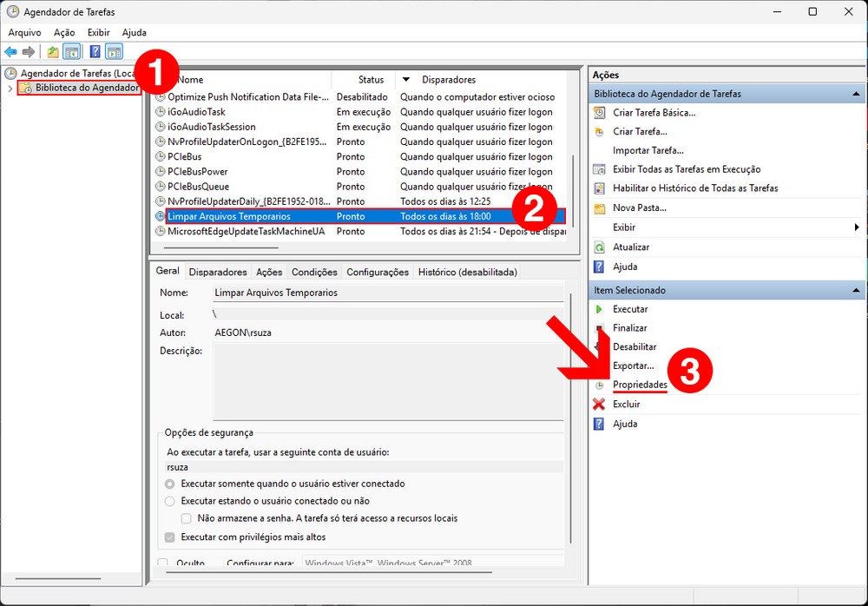Click the Propriedades action link
This screenshot has height=606, width=868.
(x=640, y=385)
